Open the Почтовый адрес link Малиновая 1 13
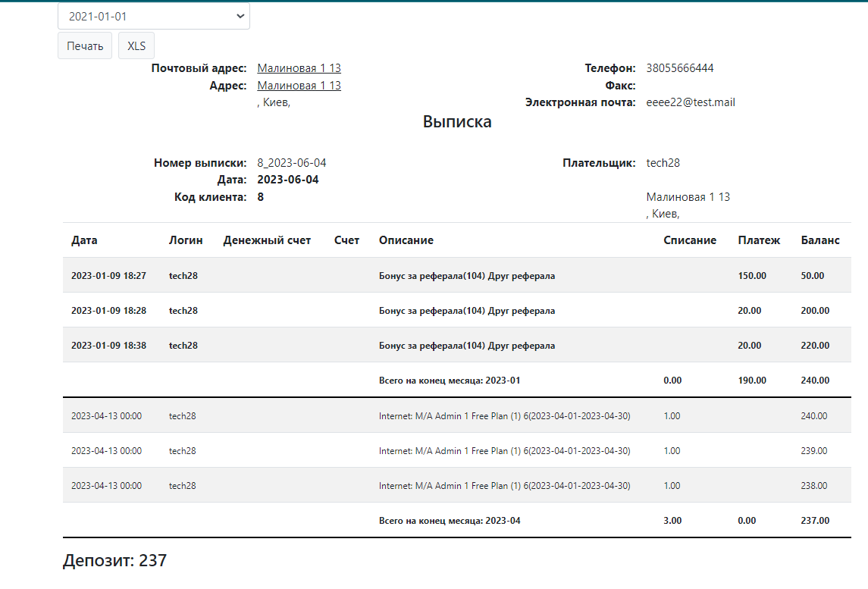Image resolution: width=868 pixels, height=589 pixels. click(299, 68)
